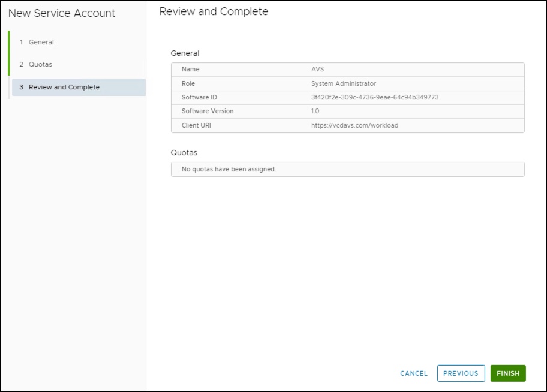The height and width of the screenshot is (392, 547).
Task: Click the Software ID row label
Action: [199, 97]
